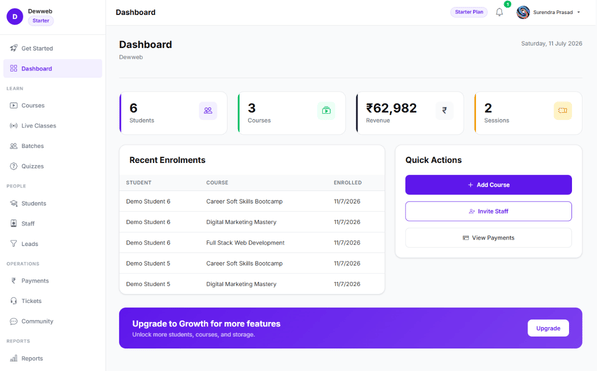Open Tickets in the sidebar
Image resolution: width=597 pixels, height=371 pixels.
53,301
